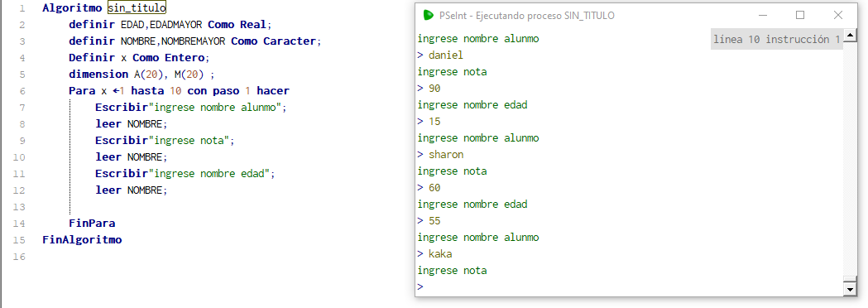The image size is (868, 308).
Task: Click the scrollbar down arrow in console
Action: point(850,289)
